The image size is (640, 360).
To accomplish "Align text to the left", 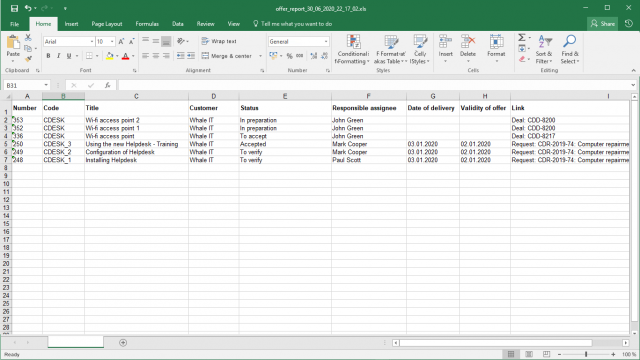I will point(145,56).
